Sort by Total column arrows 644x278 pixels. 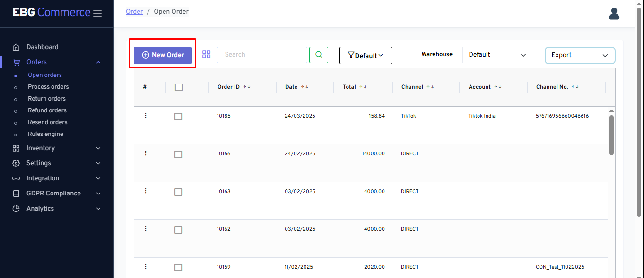[x=363, y=87]
